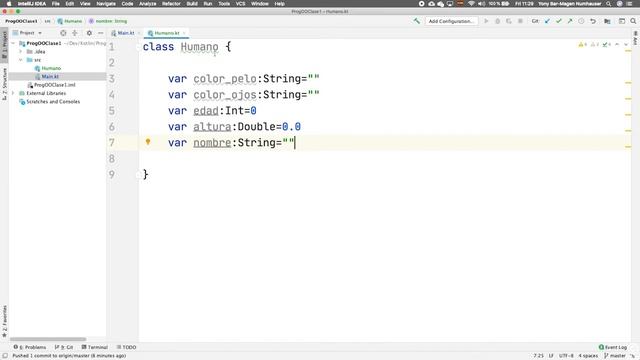Click the yellow lightbulb on line 7

[x=148, y=142]
